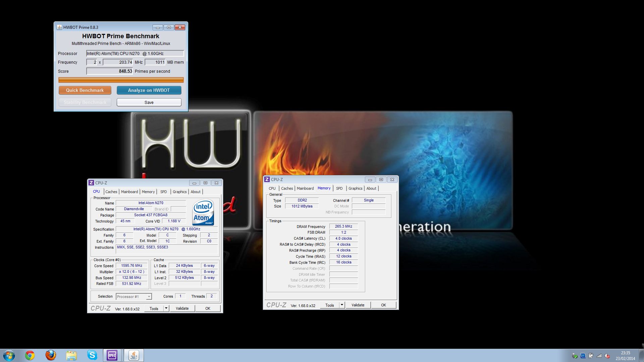Open Skype from the taskbar
Viewport: 644px width, 362px height.
pyautogui.click(x=92, y=355)
